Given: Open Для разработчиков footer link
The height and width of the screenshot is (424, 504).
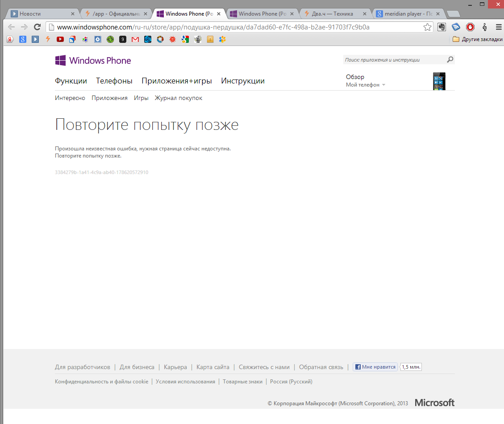Looking at the screenshot, I should [x=82, y=367].
